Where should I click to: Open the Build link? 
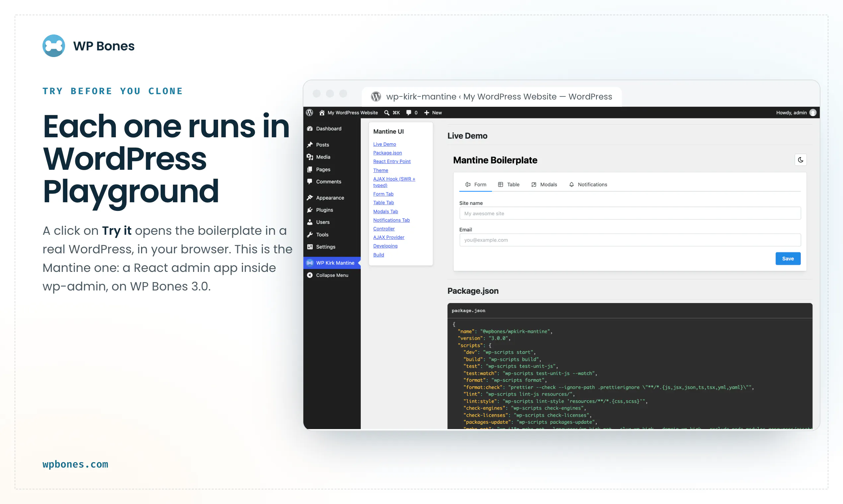point(379,255)
